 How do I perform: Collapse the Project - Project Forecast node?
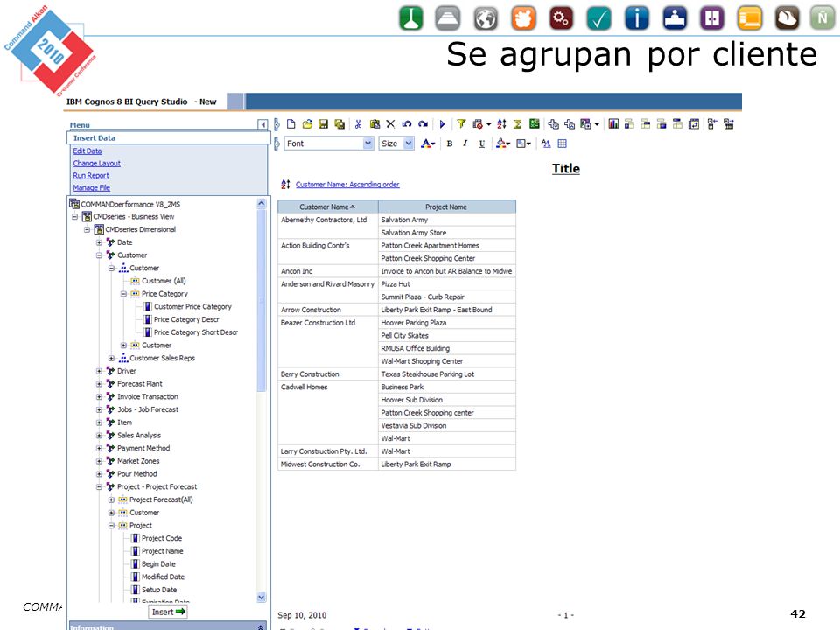coord(99,487)
